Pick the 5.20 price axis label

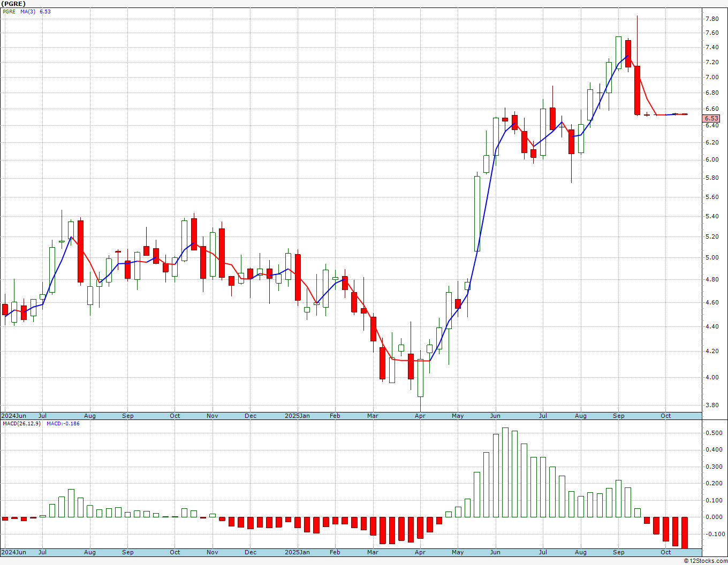712,236
